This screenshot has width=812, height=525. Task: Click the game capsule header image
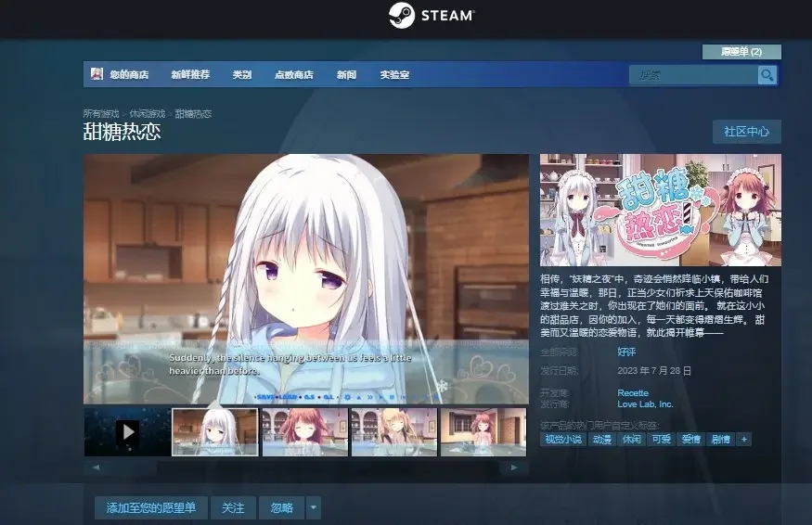coord(660,210)
